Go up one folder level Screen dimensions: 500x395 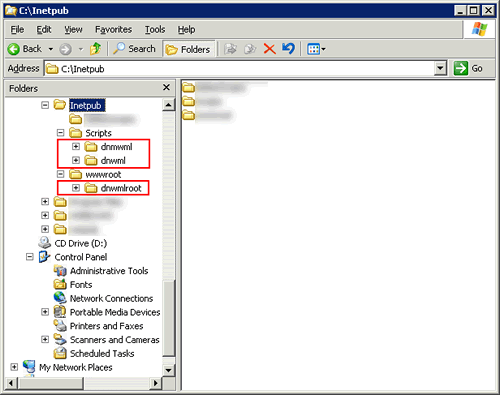[x=96, y=49]
